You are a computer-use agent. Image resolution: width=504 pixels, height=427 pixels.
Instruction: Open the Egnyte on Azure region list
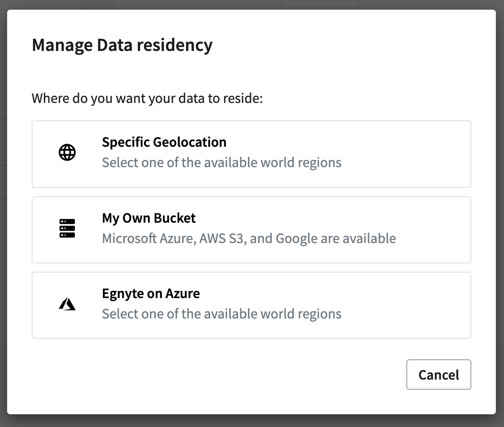(251, 305)
